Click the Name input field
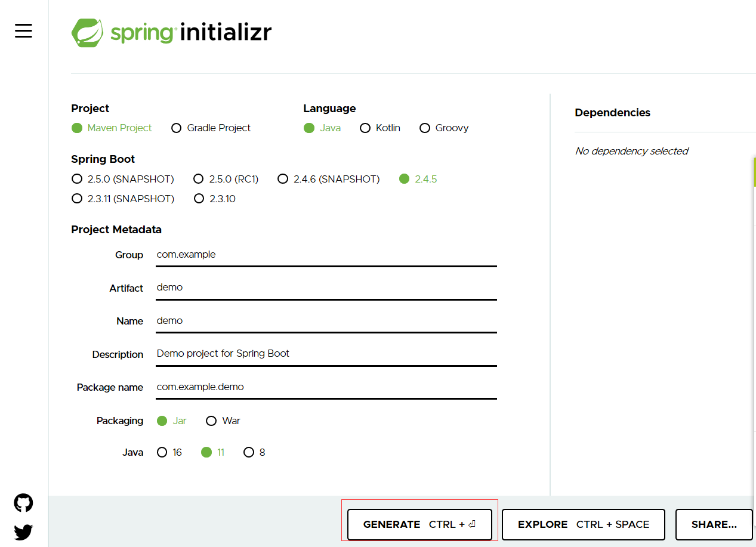 (x=326, y=321)
